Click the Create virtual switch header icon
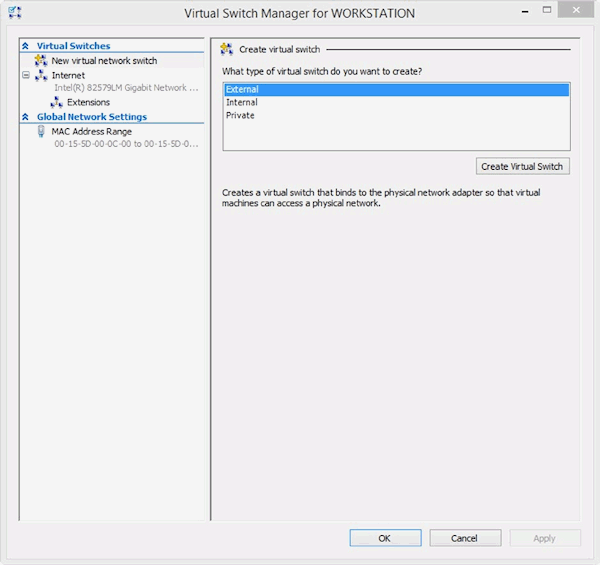 coord(226,49)
